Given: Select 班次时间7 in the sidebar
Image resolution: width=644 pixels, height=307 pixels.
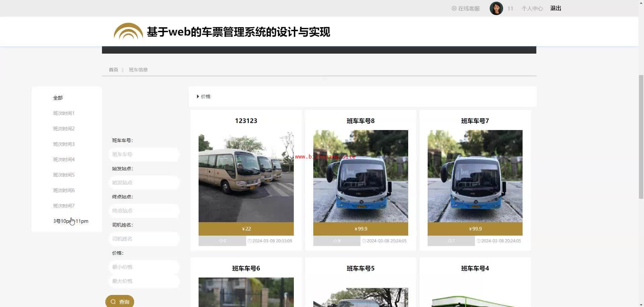Looking at the screenshot, I should 64,206.
